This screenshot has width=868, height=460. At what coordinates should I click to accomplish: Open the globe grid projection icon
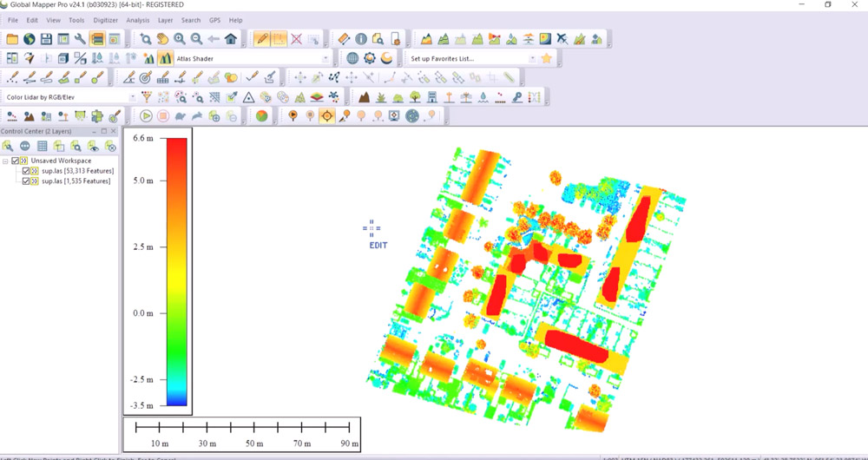(352, 58)
